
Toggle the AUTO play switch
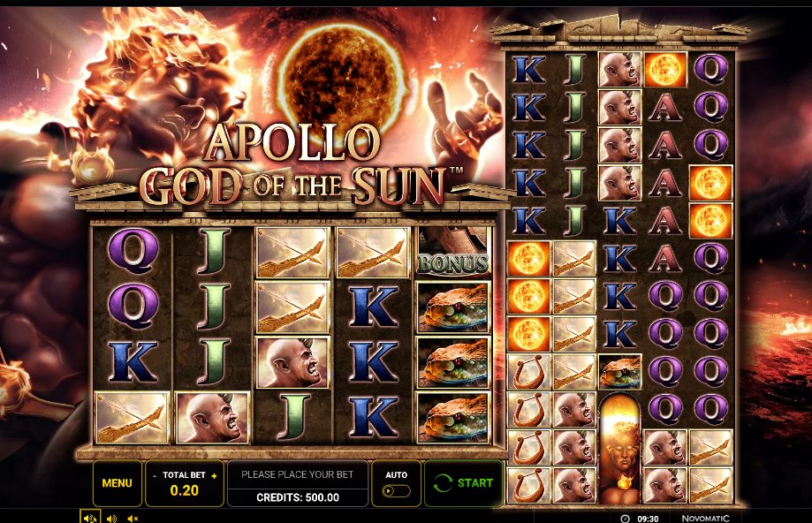click(396, 490)
